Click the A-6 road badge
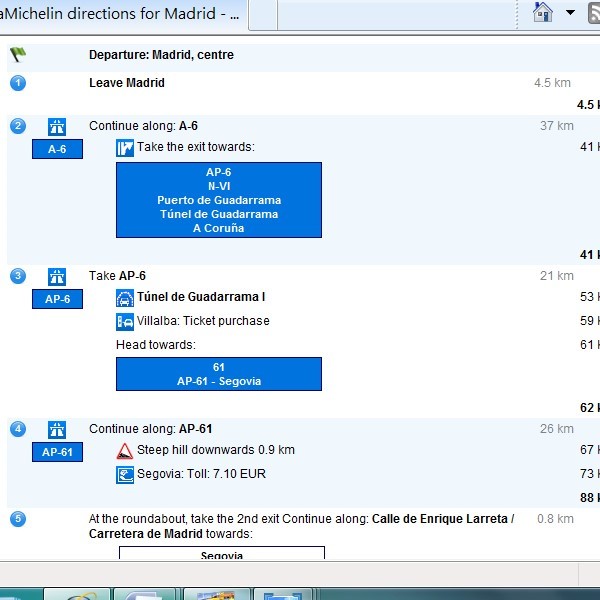 [57, 149]
